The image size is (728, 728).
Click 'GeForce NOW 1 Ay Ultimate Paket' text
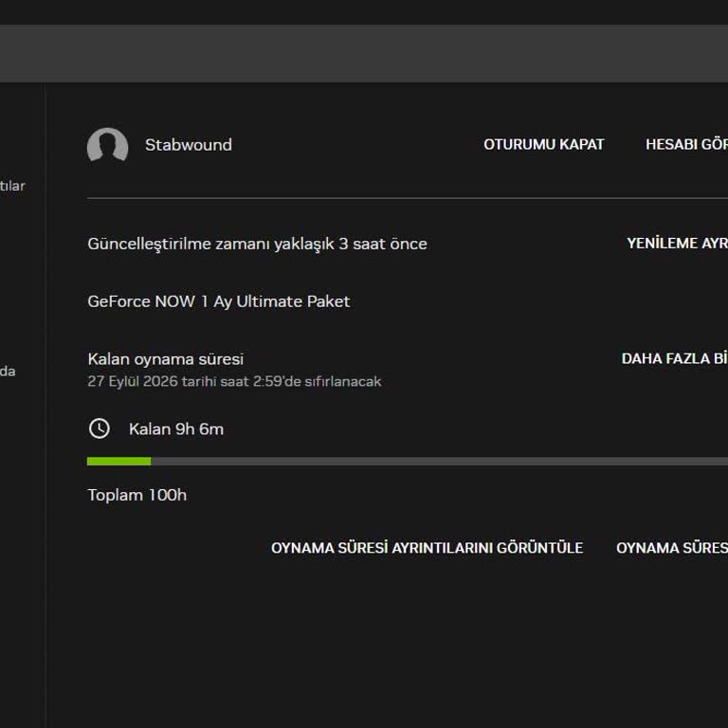click(x=219, y=301)
